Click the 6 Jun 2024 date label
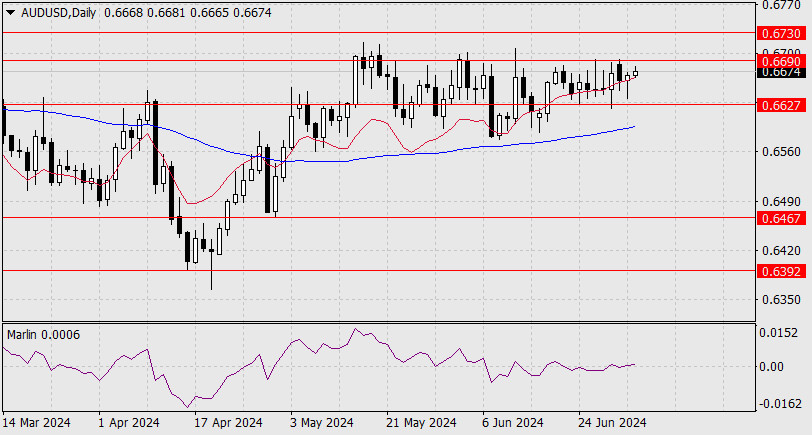The image size is (812, 435). click(x=513, y=423)
